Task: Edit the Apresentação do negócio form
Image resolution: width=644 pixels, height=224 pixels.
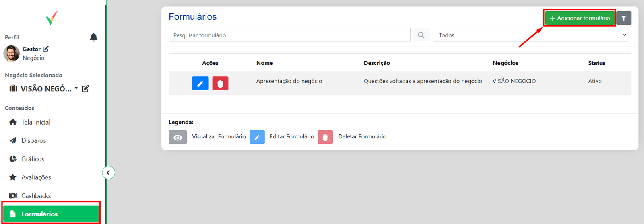Action: (200, 84)
